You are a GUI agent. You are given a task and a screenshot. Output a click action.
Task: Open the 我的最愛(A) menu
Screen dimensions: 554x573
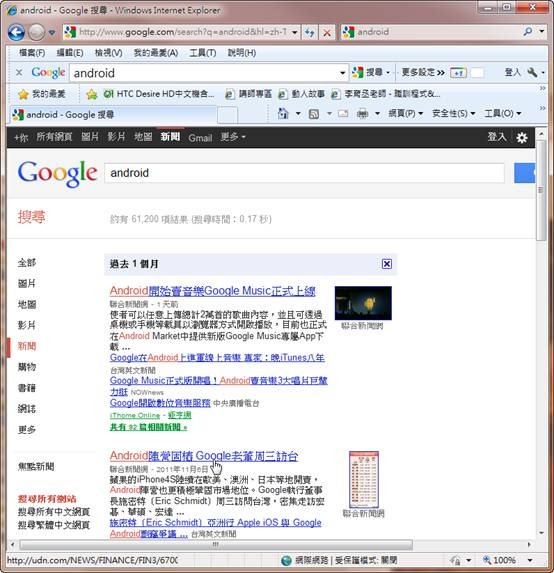[x=156, y=53]
